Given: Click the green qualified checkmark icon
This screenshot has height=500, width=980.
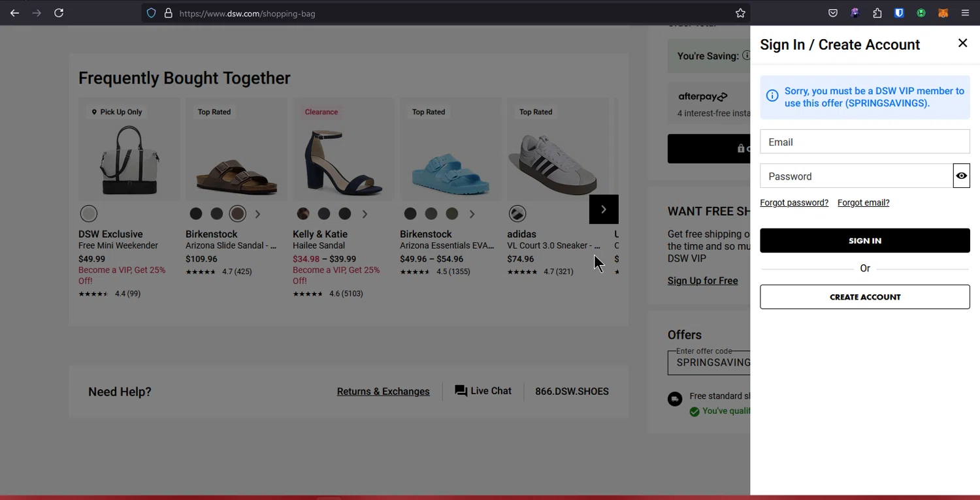Looking at the screenshot, I should pyautogui.click(x=694, y=411).
